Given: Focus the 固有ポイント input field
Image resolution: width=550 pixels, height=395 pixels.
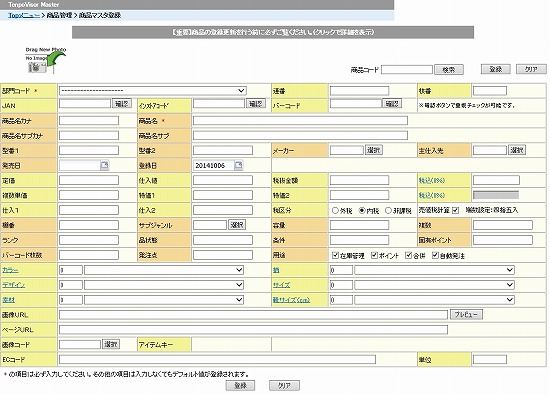Looking at the screenshot, I should [x=503, y=240].
